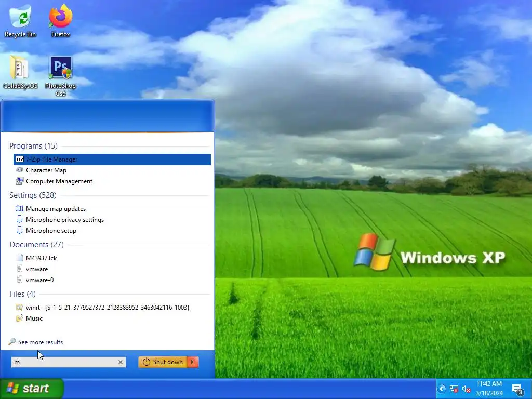532x399 pixels.
Task: Click the Manage map updates icon
Action: tap(20, 209)
